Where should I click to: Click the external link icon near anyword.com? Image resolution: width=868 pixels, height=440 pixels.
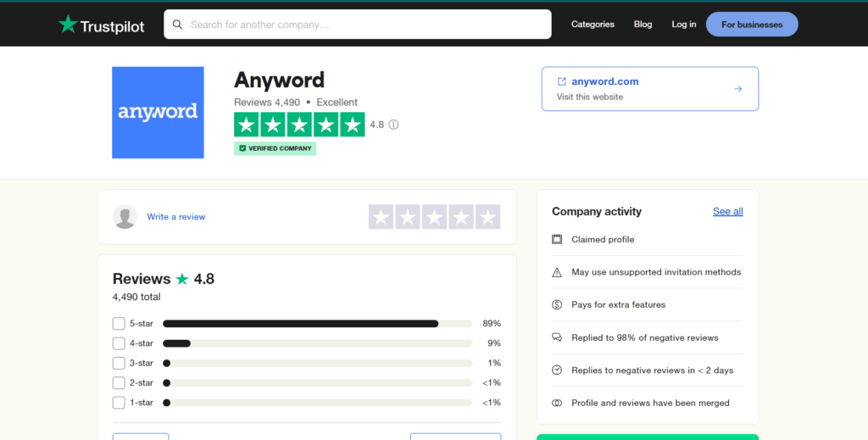point(561,81)
